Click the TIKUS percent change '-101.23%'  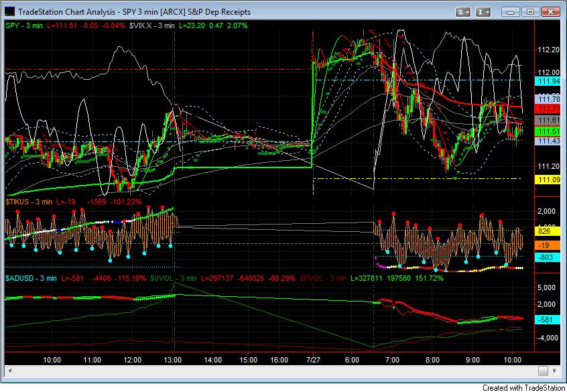click(125, 202)
